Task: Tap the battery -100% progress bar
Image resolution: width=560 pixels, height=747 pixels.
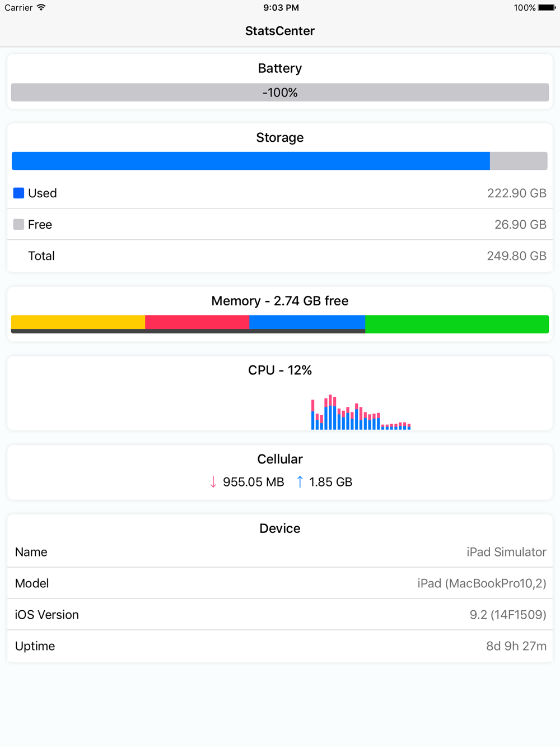Action: (x=280, y=92)
